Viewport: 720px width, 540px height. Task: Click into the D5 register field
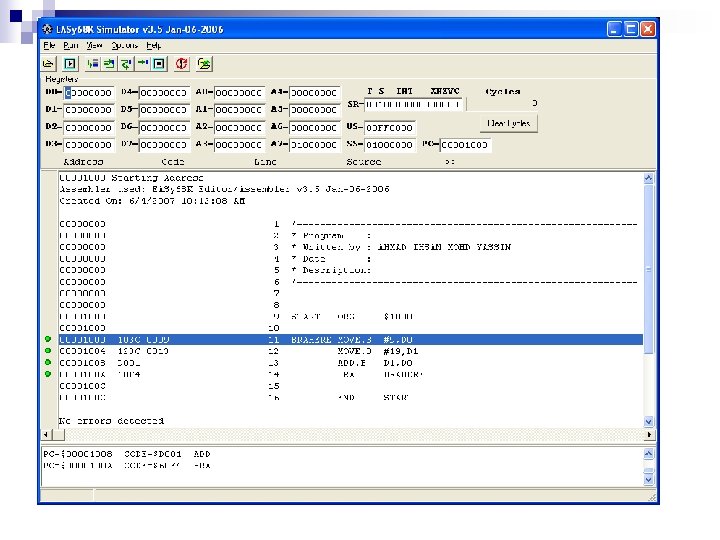pos(163,110)
